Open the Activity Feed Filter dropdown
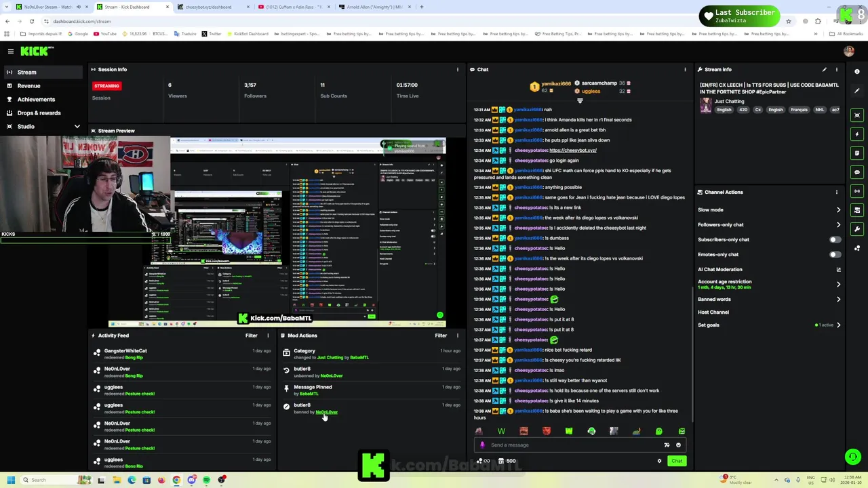 [x=252, y=335]
